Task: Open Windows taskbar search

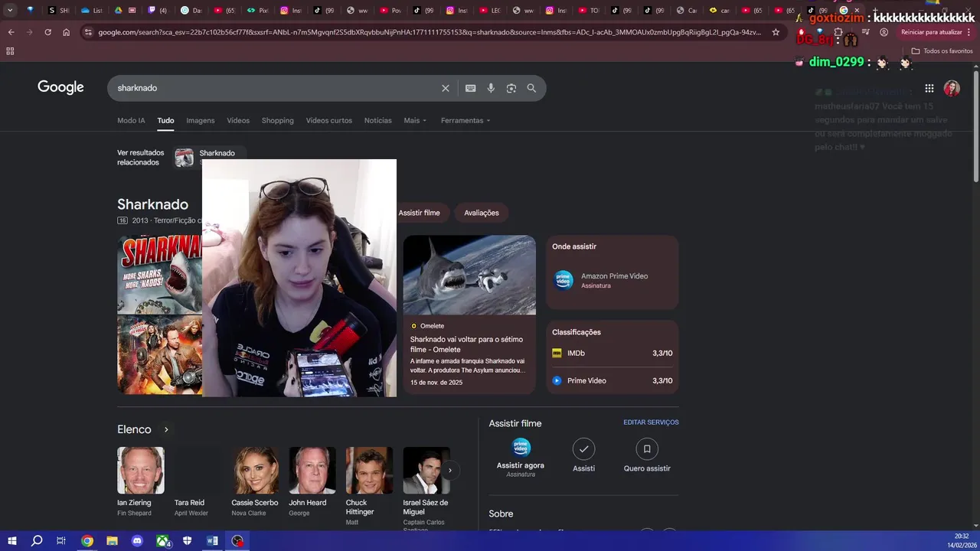Action: [37, 540]
